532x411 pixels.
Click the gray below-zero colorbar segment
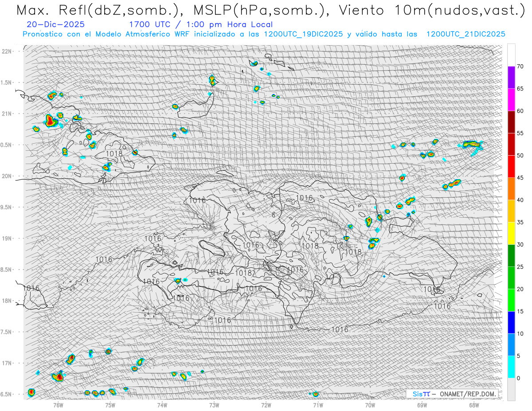point(511,389)
